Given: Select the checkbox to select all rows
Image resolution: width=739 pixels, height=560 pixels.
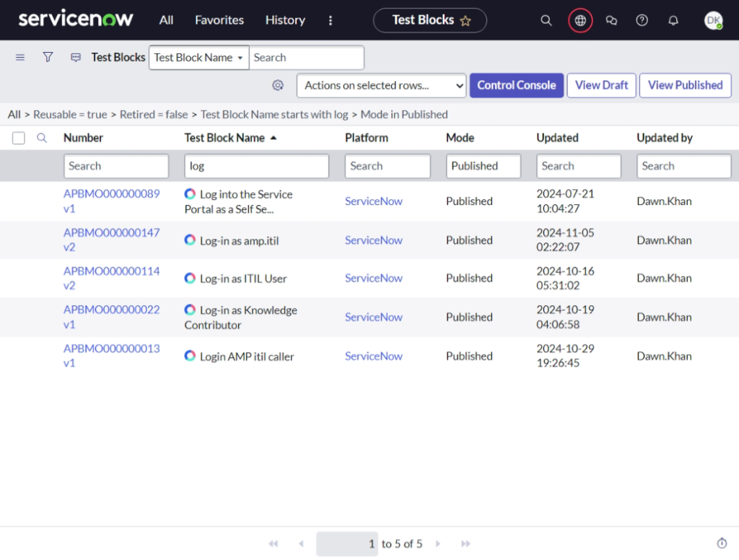Looking at the screenshot, I should 18,138.
